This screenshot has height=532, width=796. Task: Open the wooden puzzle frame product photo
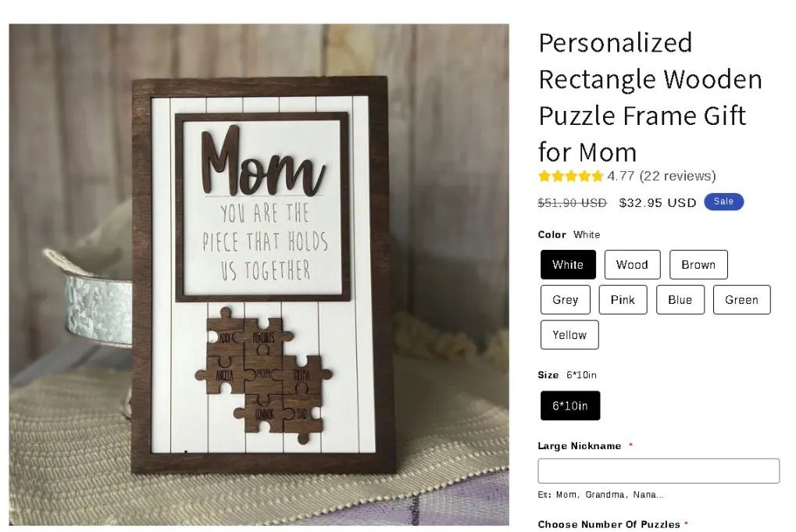[259, 274]
